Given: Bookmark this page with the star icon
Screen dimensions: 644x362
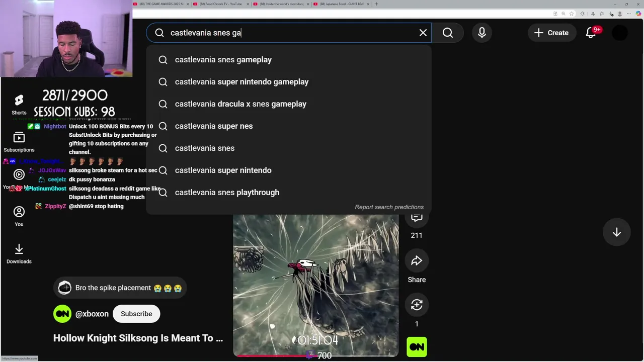Looking at the screenshot, I should click(x=572, y=14).
